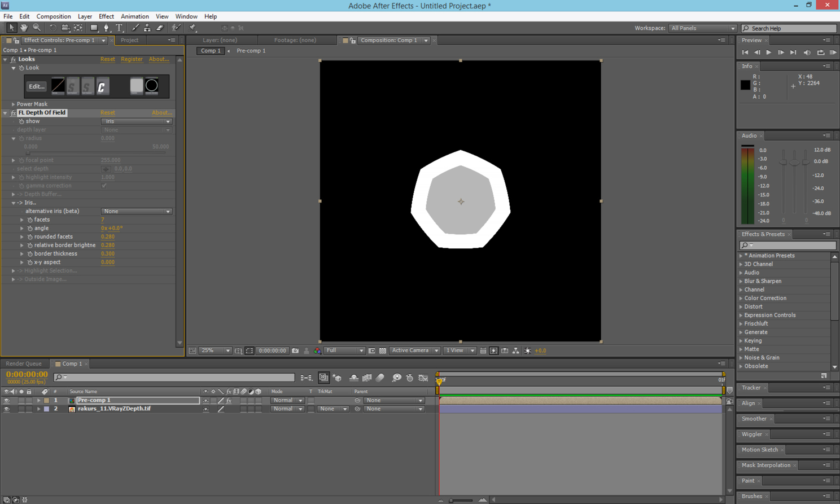
Task: Choose the Horizontal Type tool
Action: pyautogui.click(x=119, y=28)
